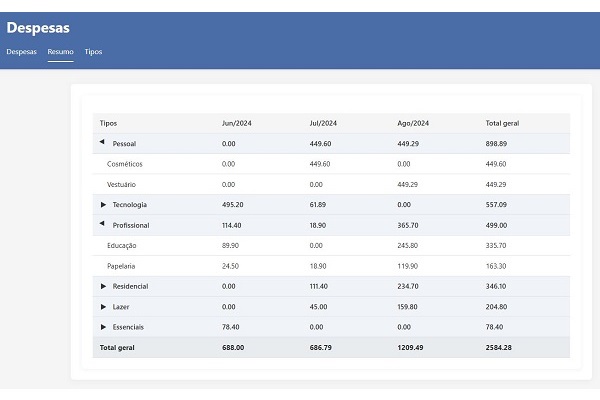Click the Papelaria subcategory row
This screenshot has width=600, height=400.
tap(121, 266)
